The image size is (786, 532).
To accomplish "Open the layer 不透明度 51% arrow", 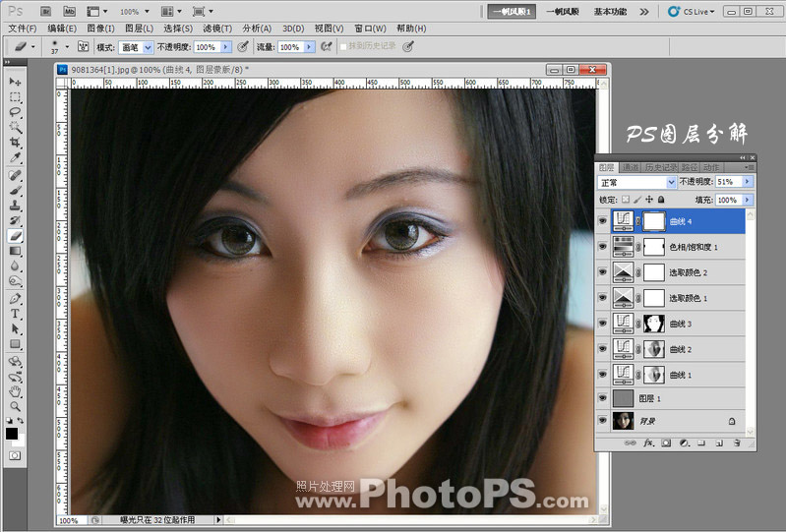I will tap(748, 182).
